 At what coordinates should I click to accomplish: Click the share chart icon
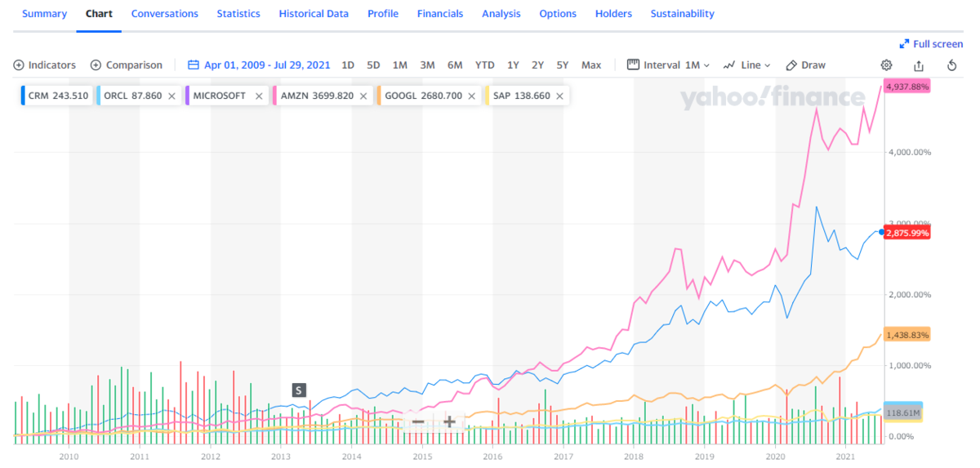tap(919, 65)
